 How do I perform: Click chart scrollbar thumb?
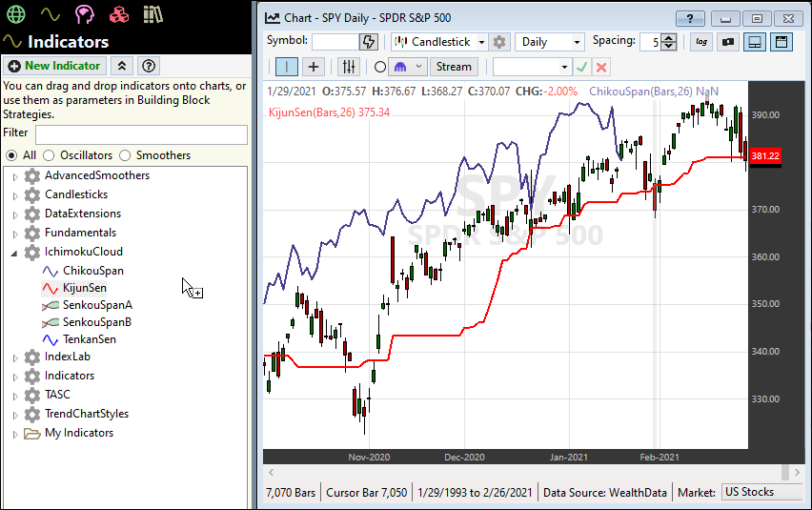click(x=785, y=472)
